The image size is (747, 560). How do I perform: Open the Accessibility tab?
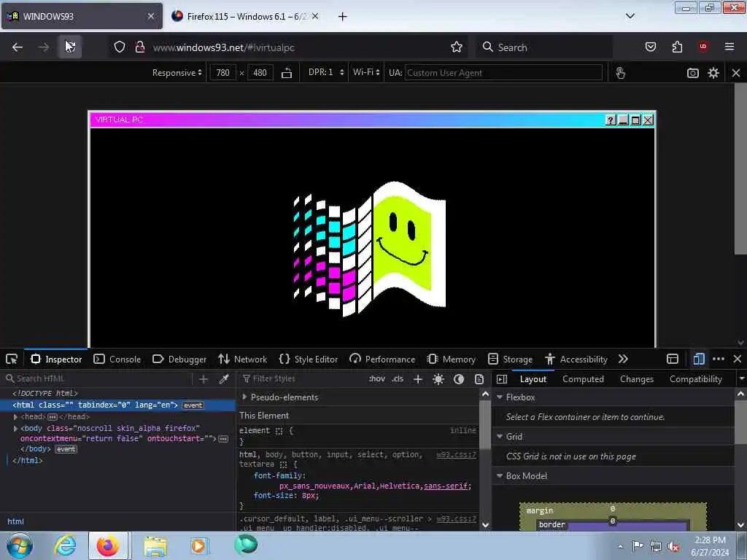coord(576,359)
